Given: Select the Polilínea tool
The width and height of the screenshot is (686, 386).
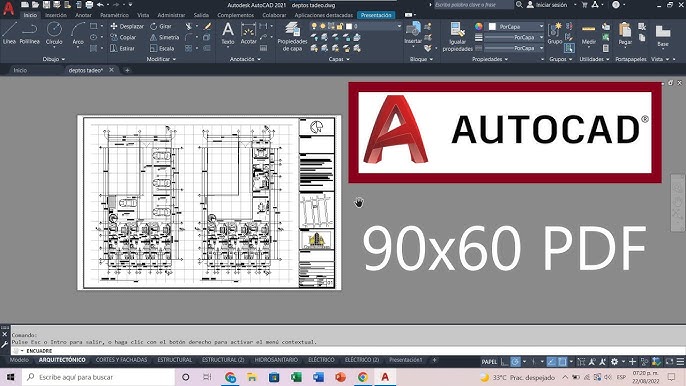Looking at the screenshot, I should (29, 33).
